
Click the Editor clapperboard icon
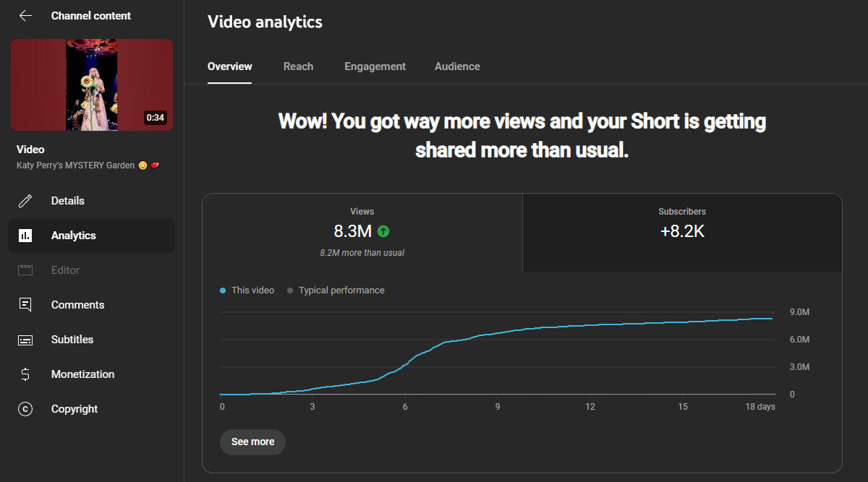(25, 270)
